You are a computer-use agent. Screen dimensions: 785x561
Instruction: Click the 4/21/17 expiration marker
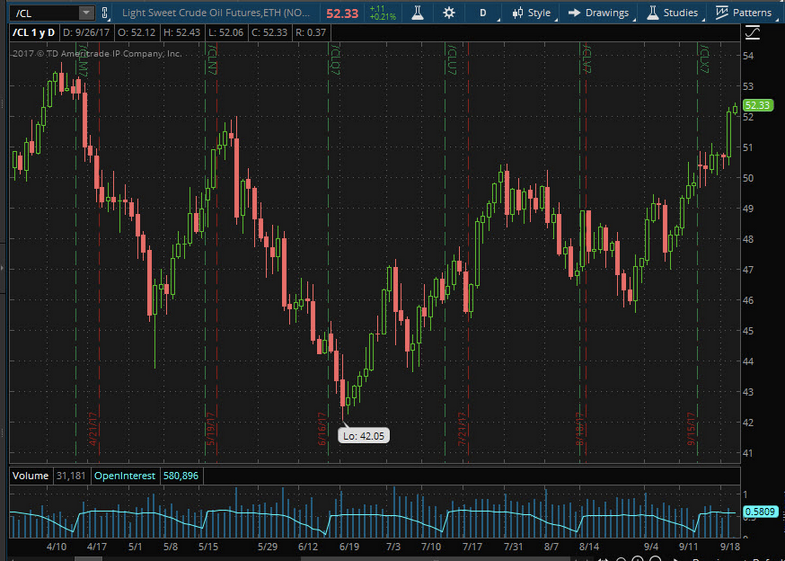92,429
